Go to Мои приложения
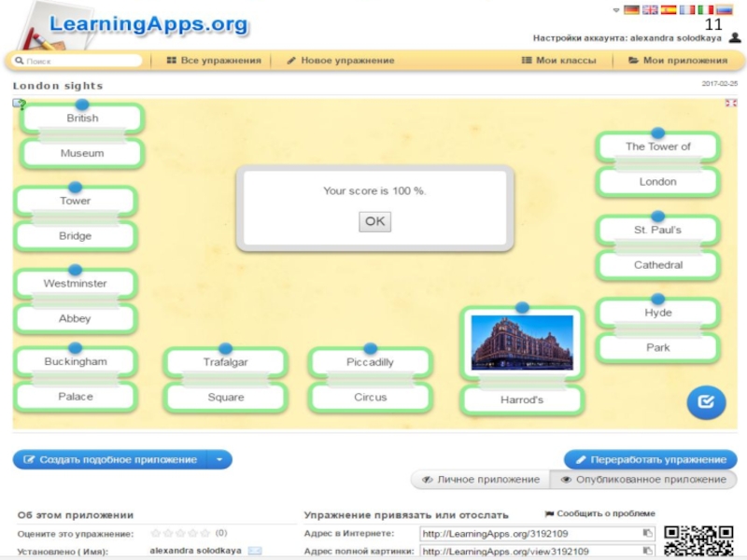The image size is (747, 560). (677, 61)
